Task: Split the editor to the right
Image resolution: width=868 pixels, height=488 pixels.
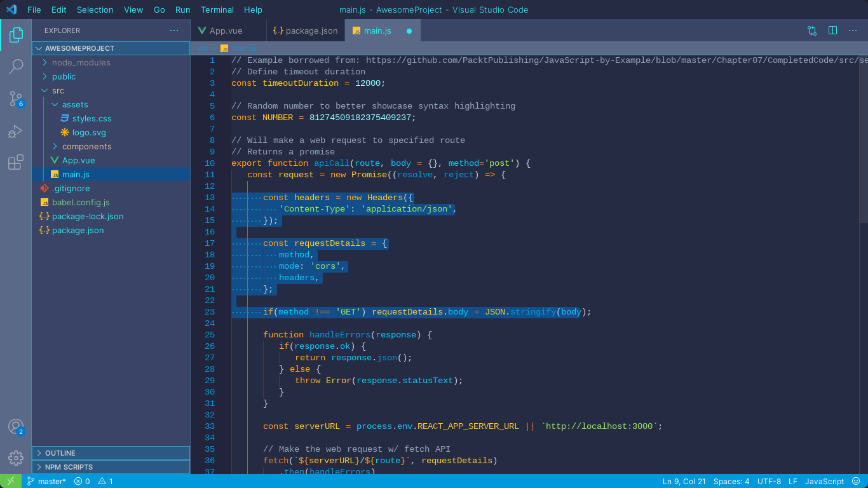Action: point(832,30)
